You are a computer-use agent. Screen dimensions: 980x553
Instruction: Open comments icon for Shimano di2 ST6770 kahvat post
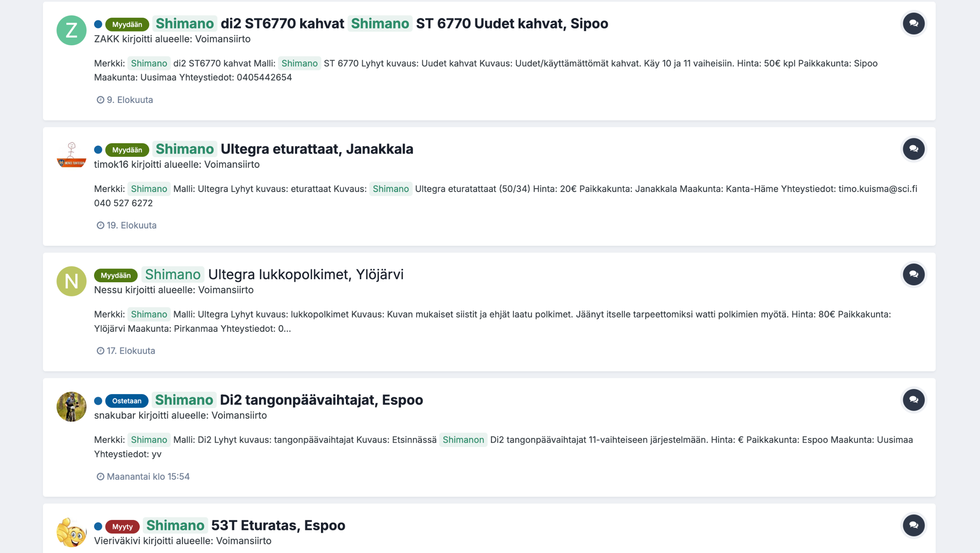click(914, 23)
